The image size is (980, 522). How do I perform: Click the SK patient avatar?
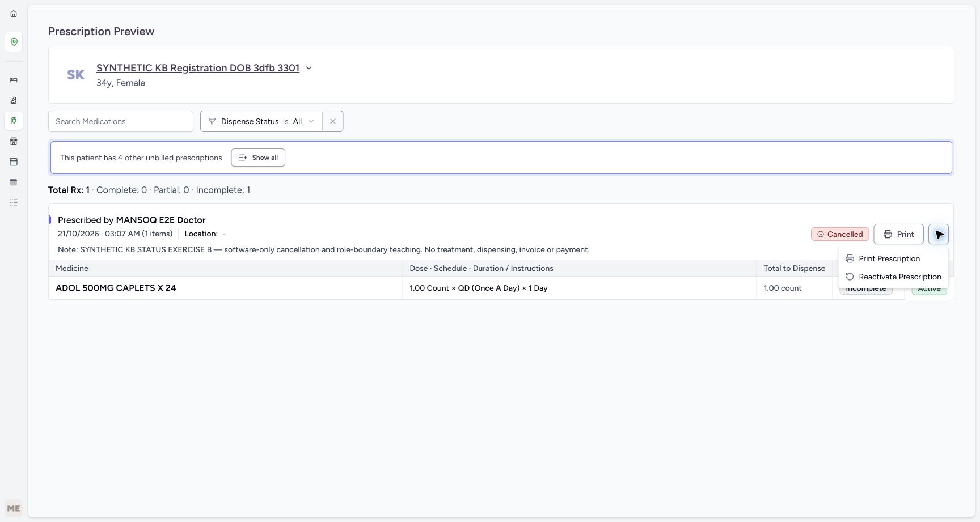point(76,75)
